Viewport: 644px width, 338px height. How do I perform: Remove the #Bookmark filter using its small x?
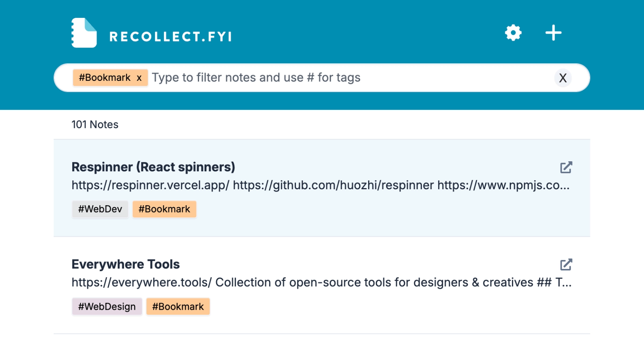(139, 78)
